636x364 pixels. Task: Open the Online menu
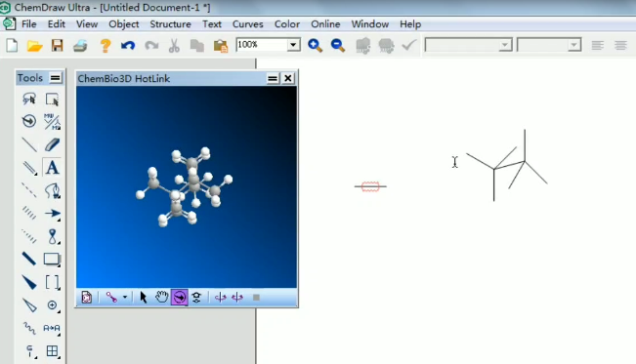click(x=325, y=24)
